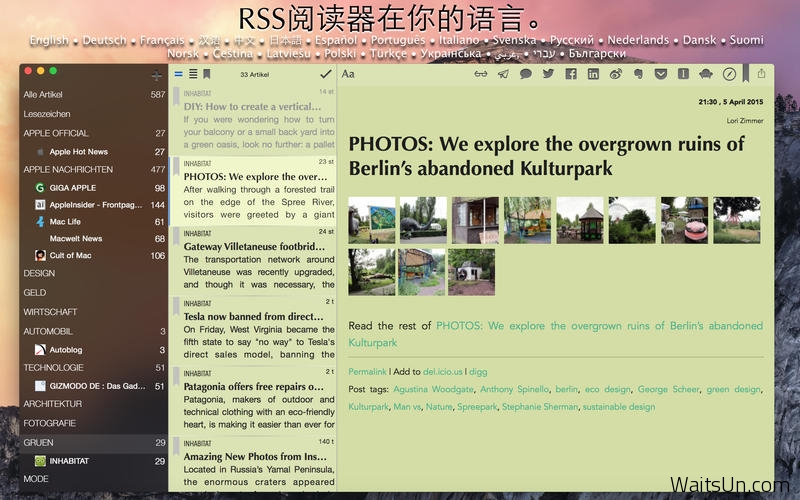Open sustainable design tag link
The image size is (800, 500).
(x=619, y=407)
